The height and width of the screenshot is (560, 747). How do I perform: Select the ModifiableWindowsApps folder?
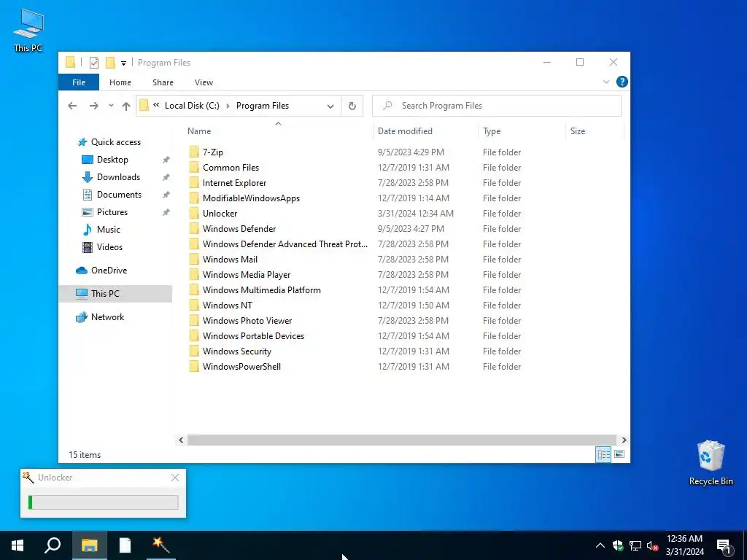coord(251,198)
